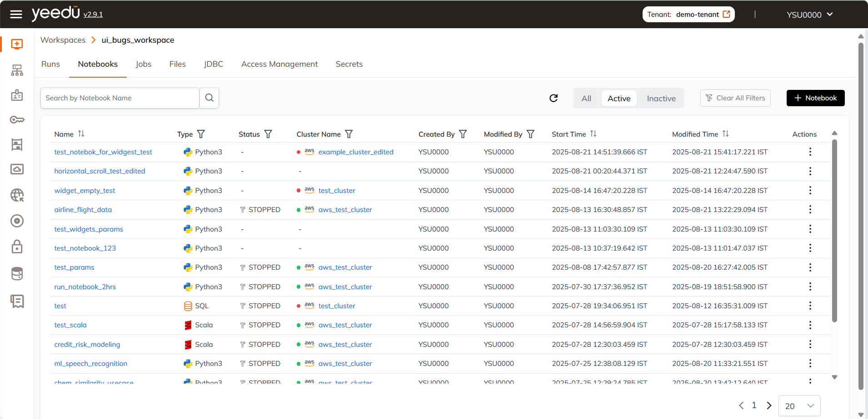Open the hamburger menu in the header
The height and width of the screenshot is (419, 868).
[x=16, y=15]
